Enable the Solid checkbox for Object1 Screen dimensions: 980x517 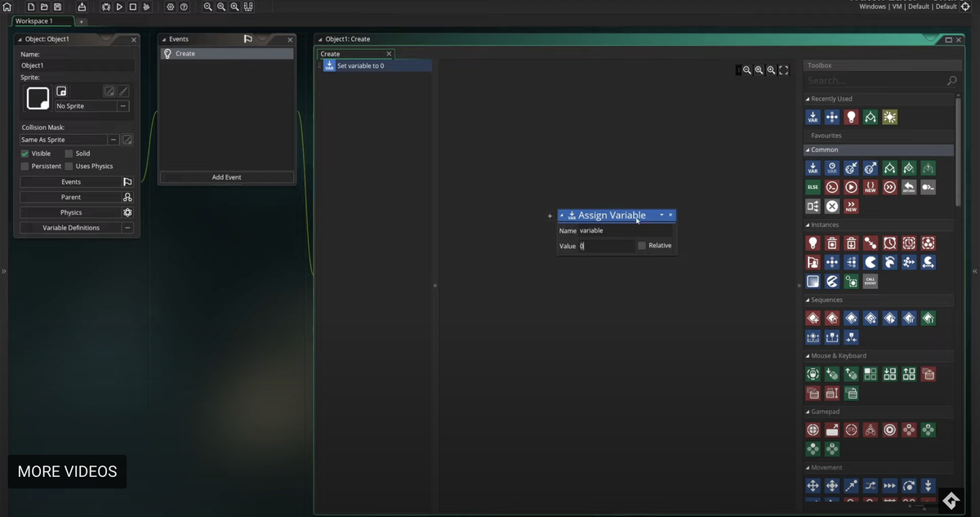(69, 153)
